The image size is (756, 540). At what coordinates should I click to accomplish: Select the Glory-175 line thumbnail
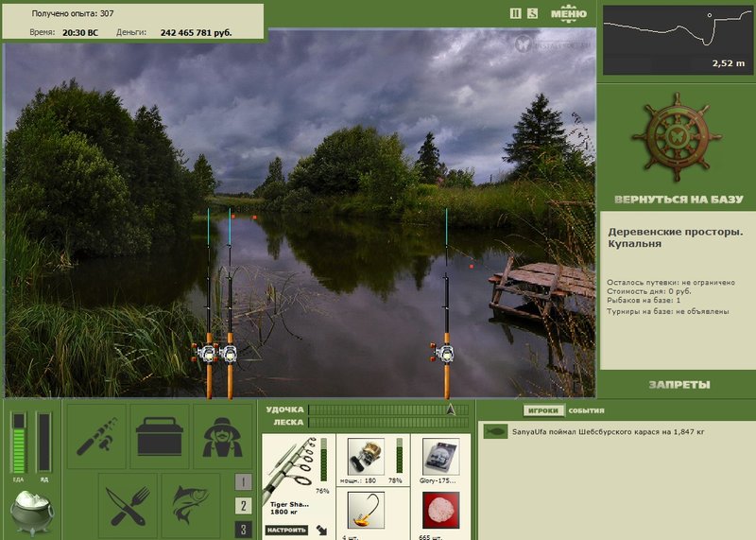440,457
